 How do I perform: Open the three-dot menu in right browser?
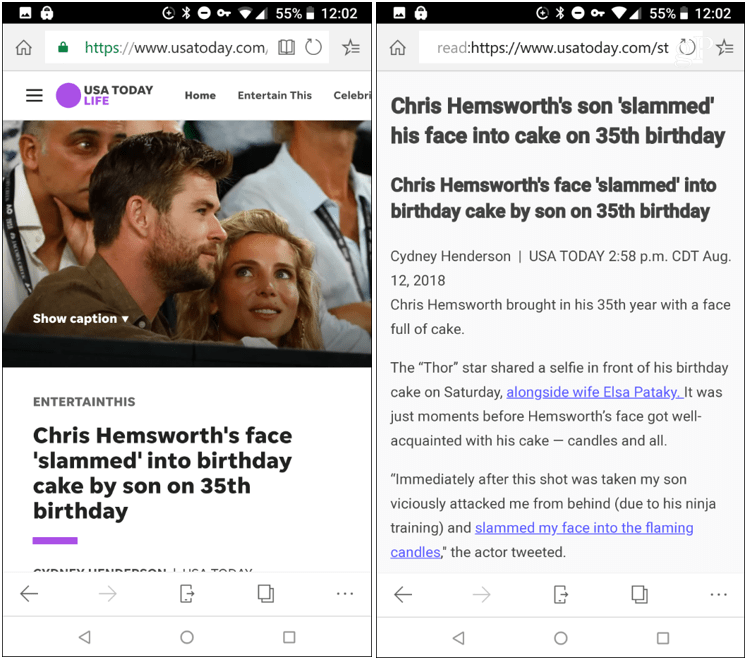719,594
